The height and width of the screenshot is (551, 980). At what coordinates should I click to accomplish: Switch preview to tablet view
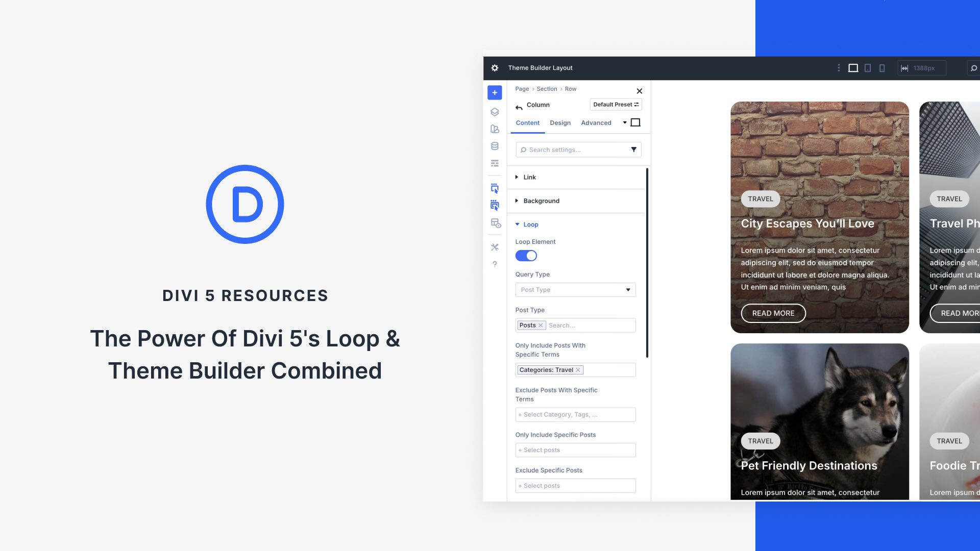click(868, 67)
